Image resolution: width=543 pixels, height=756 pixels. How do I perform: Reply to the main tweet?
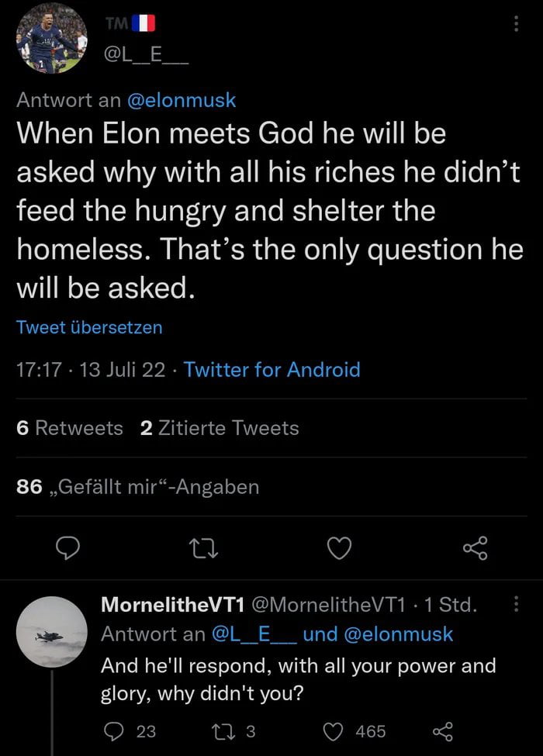[x=70, y=549]
